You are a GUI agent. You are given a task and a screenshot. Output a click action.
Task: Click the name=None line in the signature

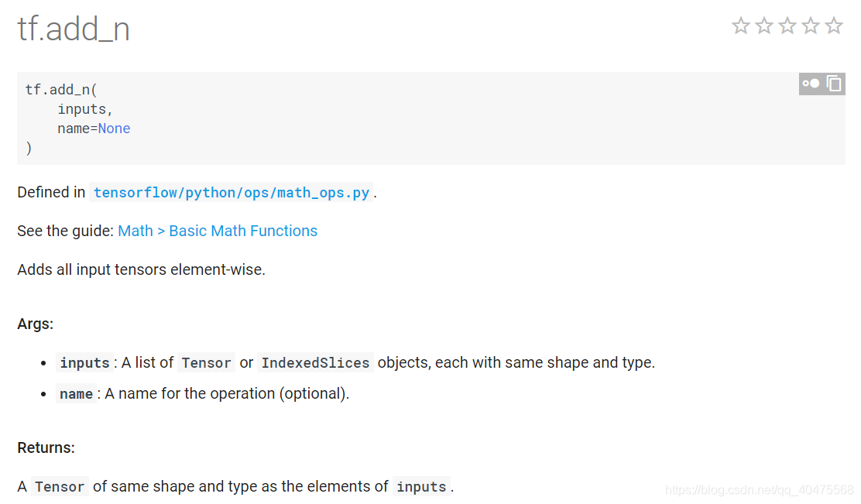coord(94,128)
